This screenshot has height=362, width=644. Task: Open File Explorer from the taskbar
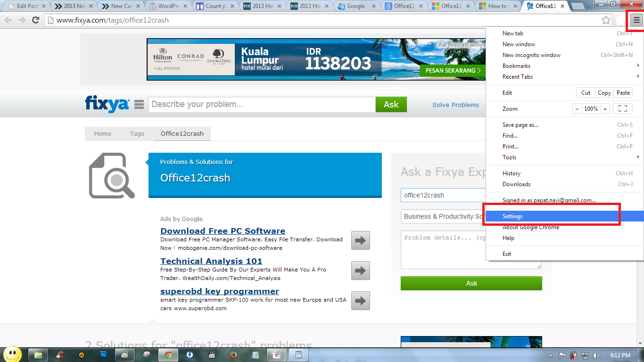(38, 355)
